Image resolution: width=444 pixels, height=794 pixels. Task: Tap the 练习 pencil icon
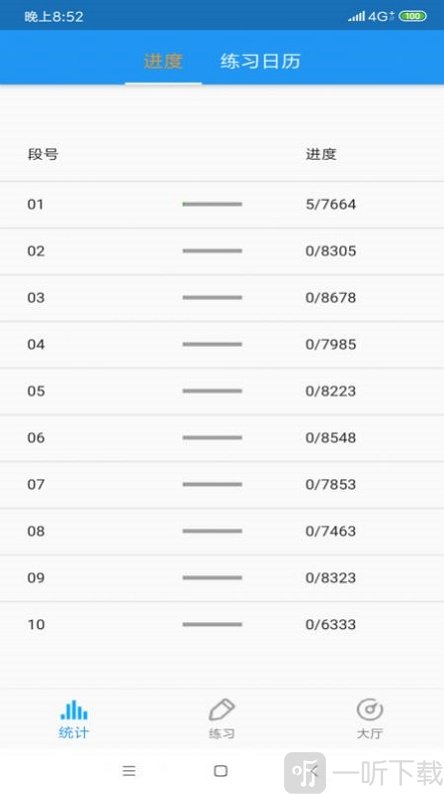(222, 709)
